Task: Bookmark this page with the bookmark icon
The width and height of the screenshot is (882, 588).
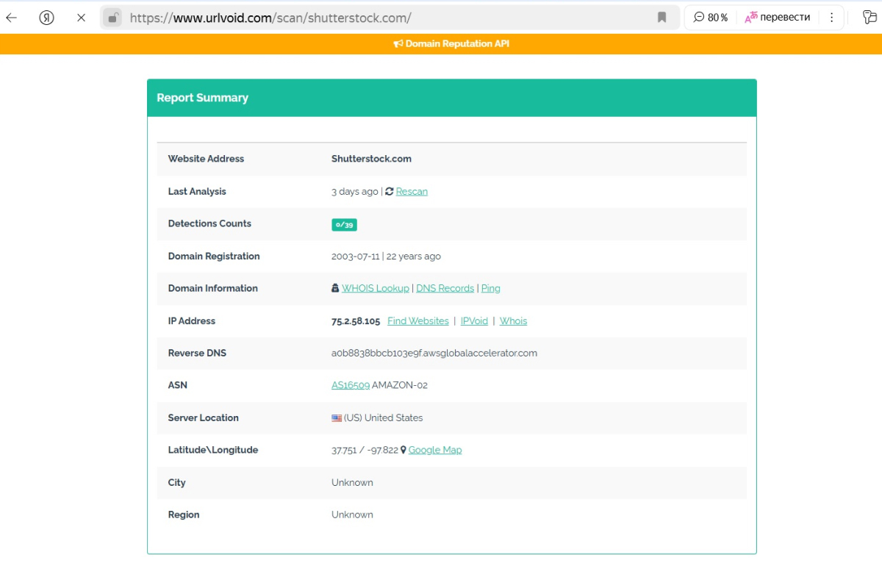Action: click(x=661, y=18)
